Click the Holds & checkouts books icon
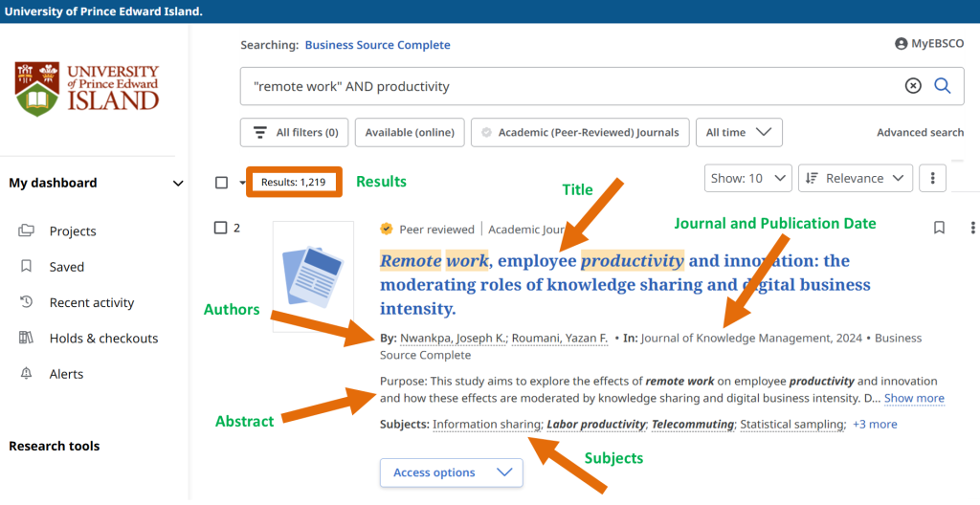This screenshot has height=505, width=980. click(26, 338)
